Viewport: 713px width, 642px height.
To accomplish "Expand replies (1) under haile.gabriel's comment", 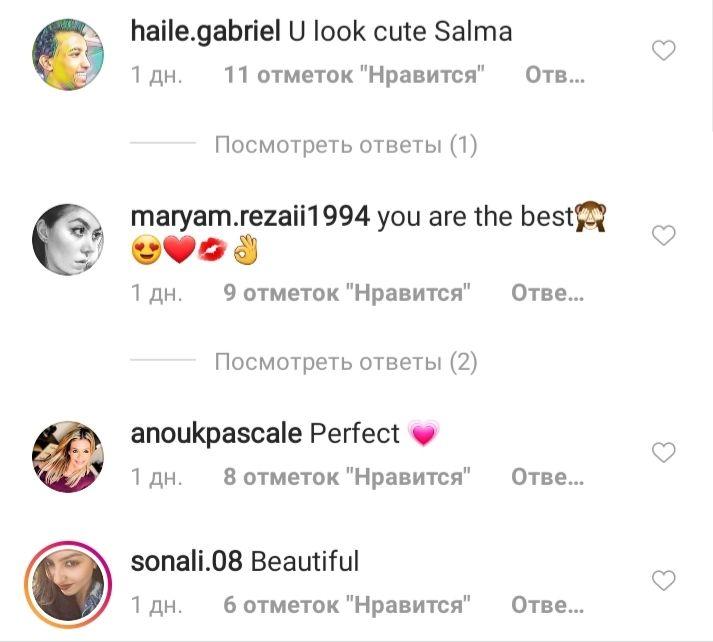I will pos(346,145).
